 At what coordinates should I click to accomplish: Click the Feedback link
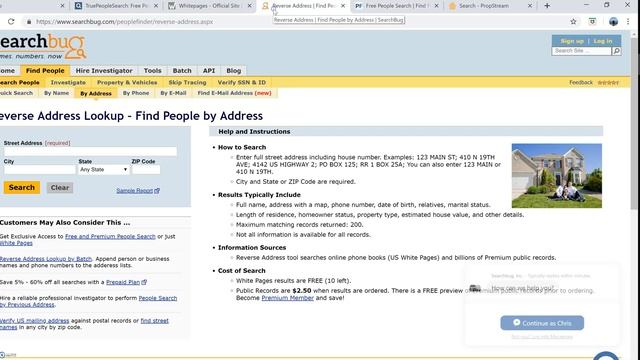[x=581, y=82]
